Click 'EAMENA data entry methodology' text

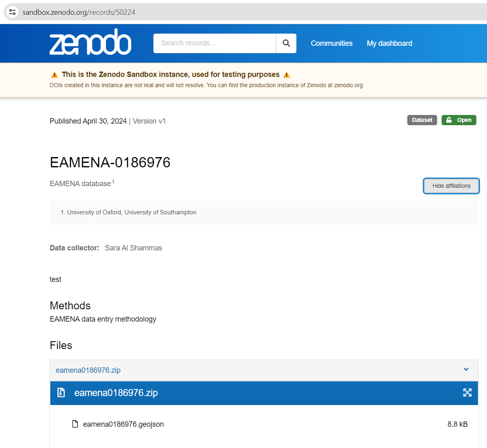103,319
